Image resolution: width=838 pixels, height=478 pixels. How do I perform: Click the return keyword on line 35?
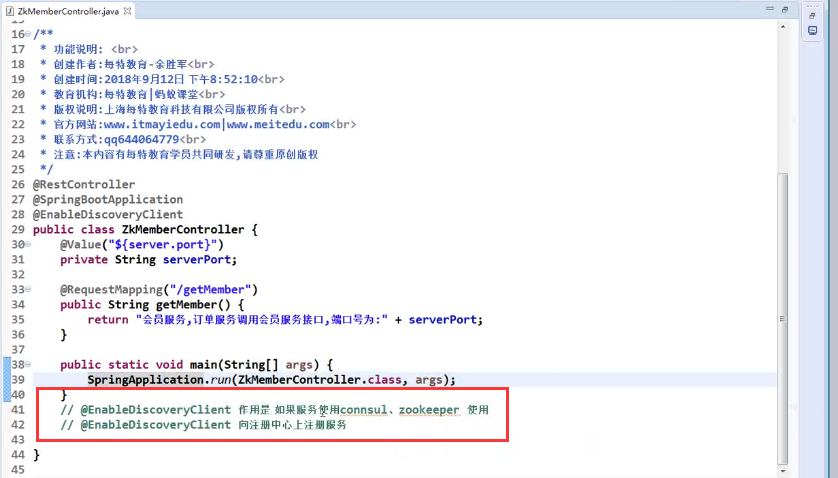[108, 320]
